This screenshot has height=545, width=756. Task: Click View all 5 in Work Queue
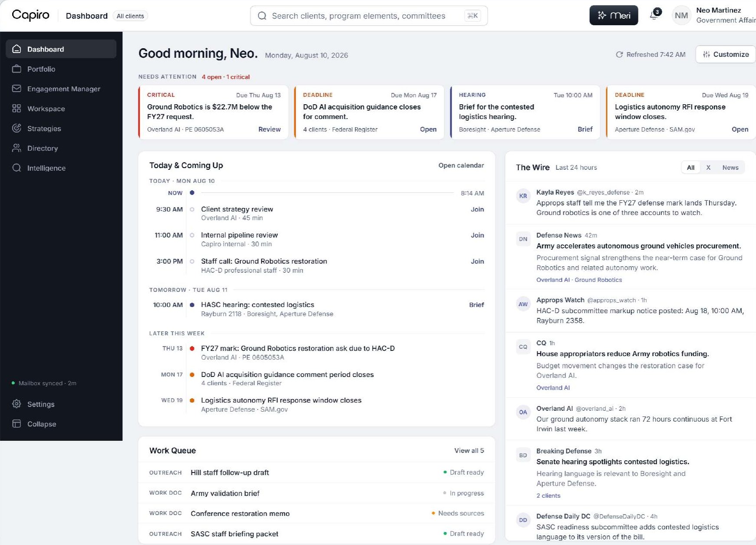click(x=469, y=451)
